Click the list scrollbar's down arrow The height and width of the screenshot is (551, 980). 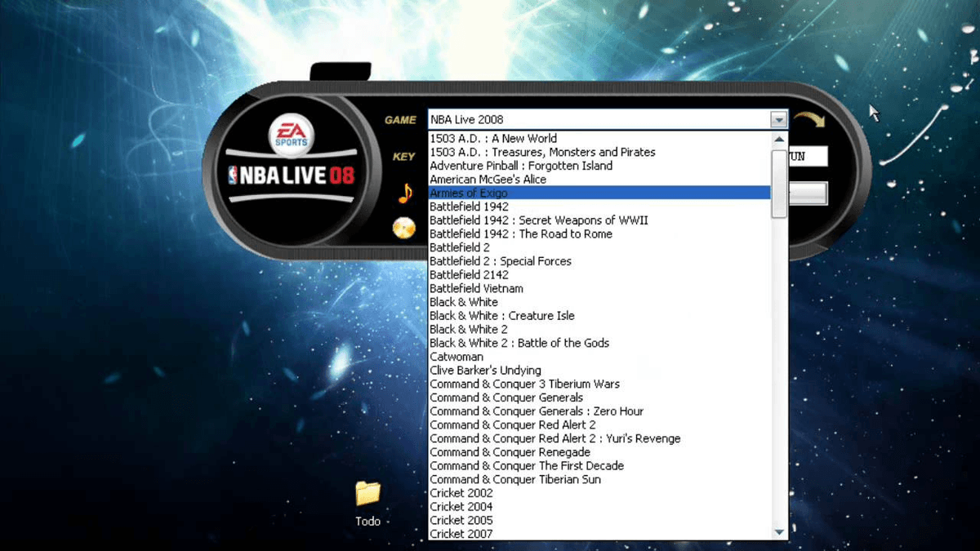tap(779, 532)
